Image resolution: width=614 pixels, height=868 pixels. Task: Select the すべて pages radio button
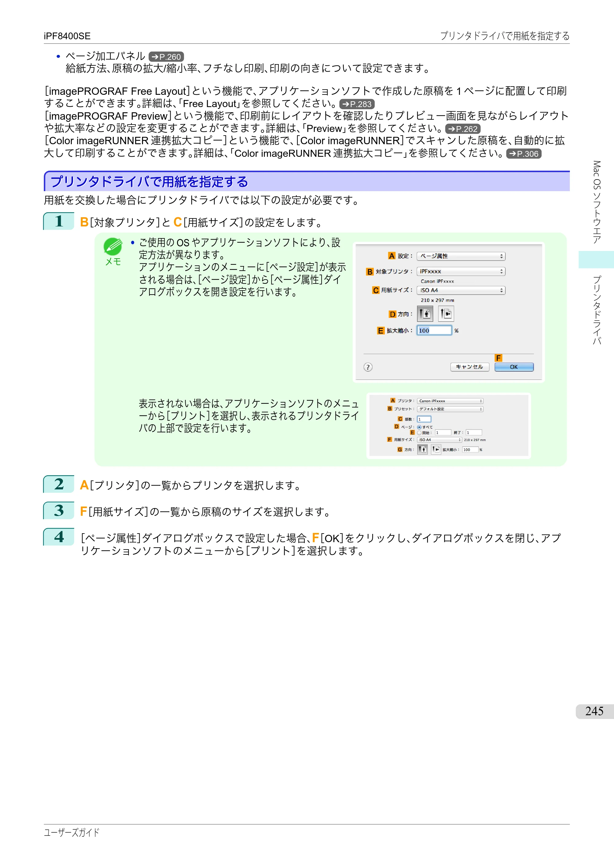419,427
